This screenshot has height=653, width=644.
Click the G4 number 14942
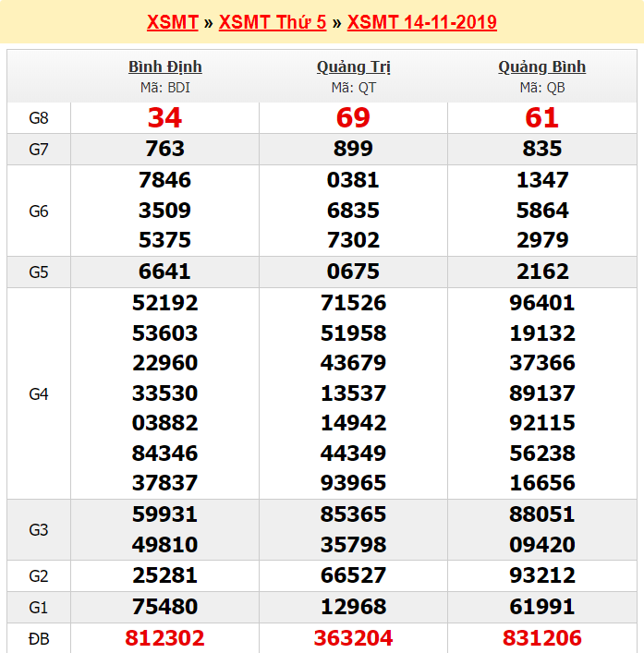pyautogui.click(x=353, y=423)
